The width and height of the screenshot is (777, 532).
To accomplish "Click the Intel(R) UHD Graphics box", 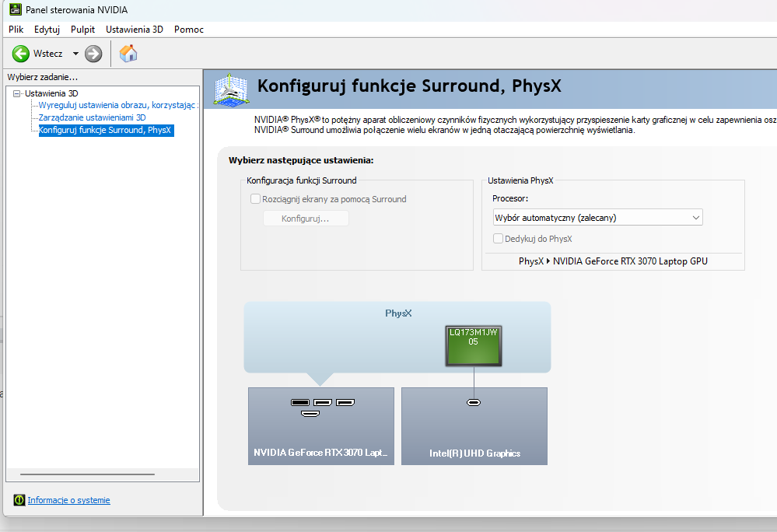I will coord(474,426).
